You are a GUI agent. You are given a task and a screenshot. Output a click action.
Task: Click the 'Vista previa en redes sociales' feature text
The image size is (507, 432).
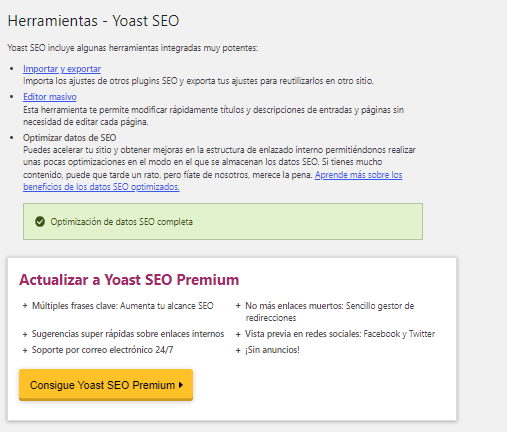tap(303, 334)
